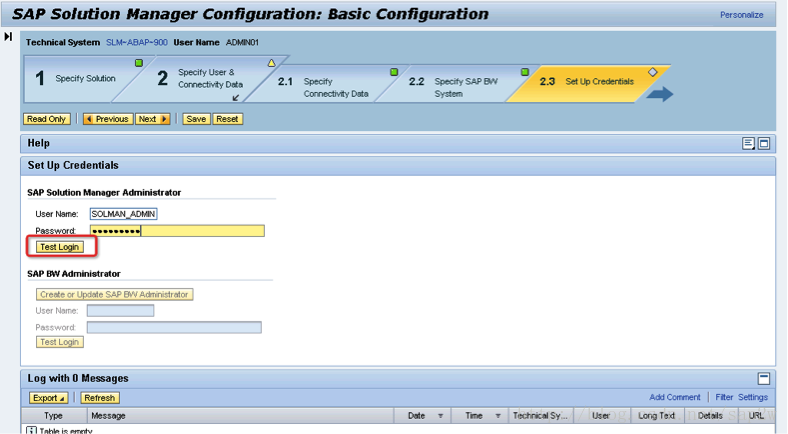Open the SLM~ABAP~900 technical system link

137,43
